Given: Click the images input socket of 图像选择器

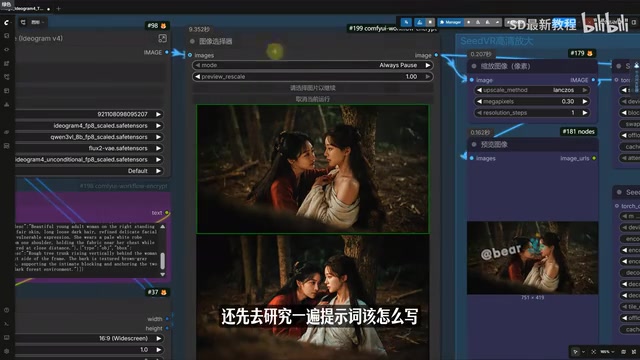Looking at the screenshot, I should [x=190, y=55].
